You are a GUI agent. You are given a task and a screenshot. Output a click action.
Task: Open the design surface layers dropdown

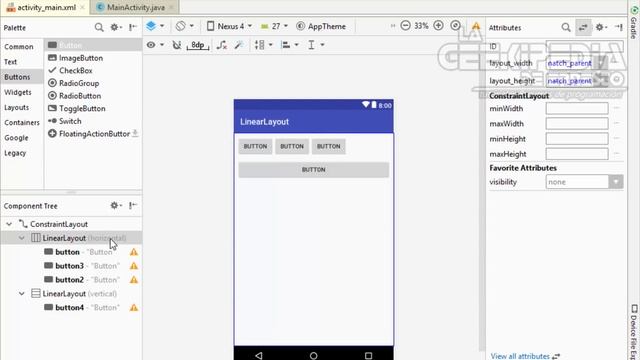pos(155,26)
